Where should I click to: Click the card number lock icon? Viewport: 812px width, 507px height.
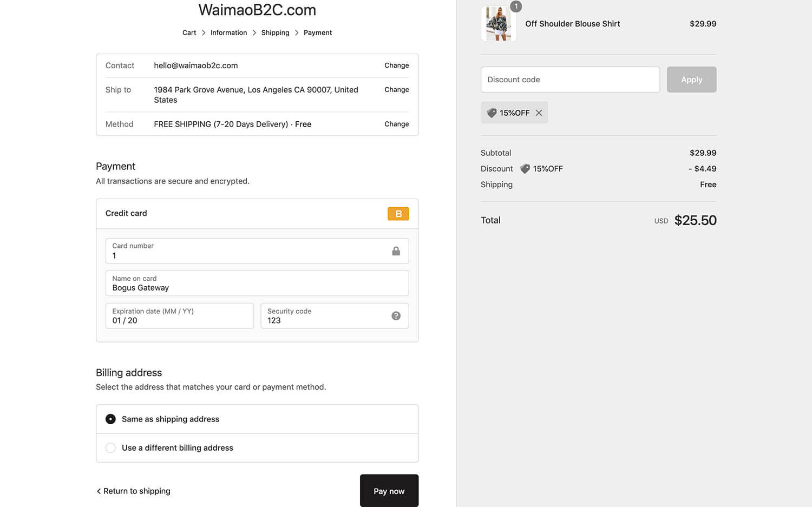click(396, 251)
